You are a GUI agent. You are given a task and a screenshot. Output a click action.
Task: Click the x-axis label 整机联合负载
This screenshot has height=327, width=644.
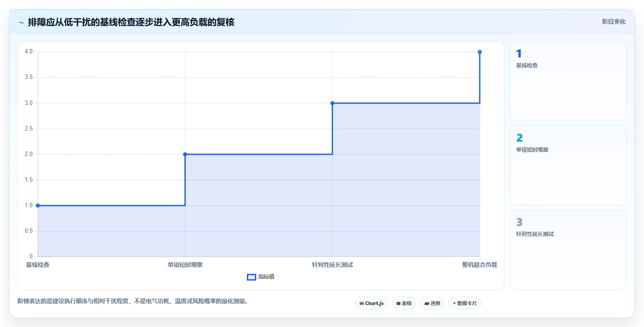(480, 265)
